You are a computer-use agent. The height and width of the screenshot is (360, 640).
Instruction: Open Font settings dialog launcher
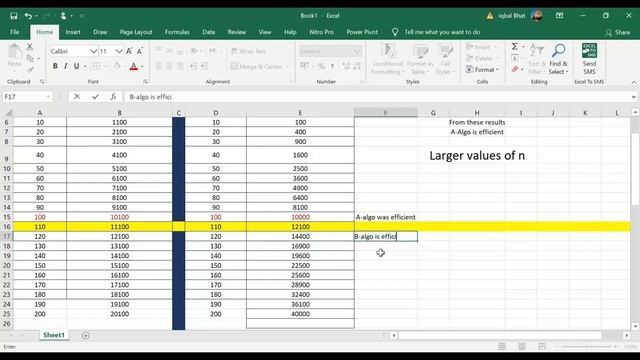145,82
